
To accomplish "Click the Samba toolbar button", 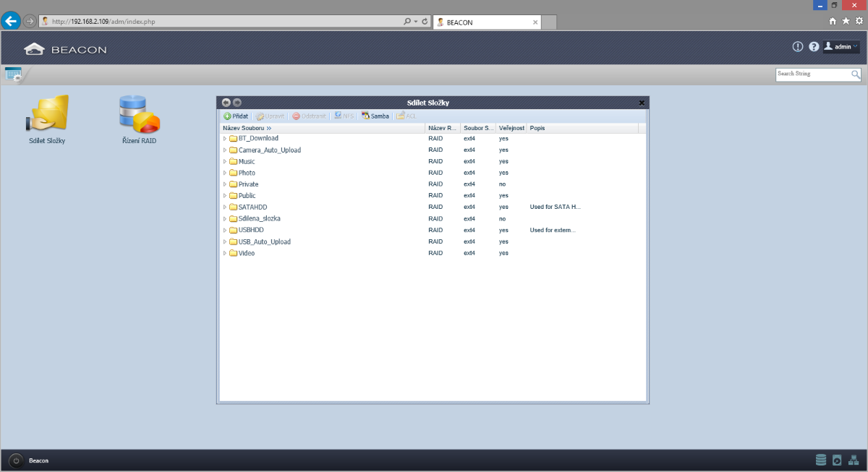I will 375,116.
